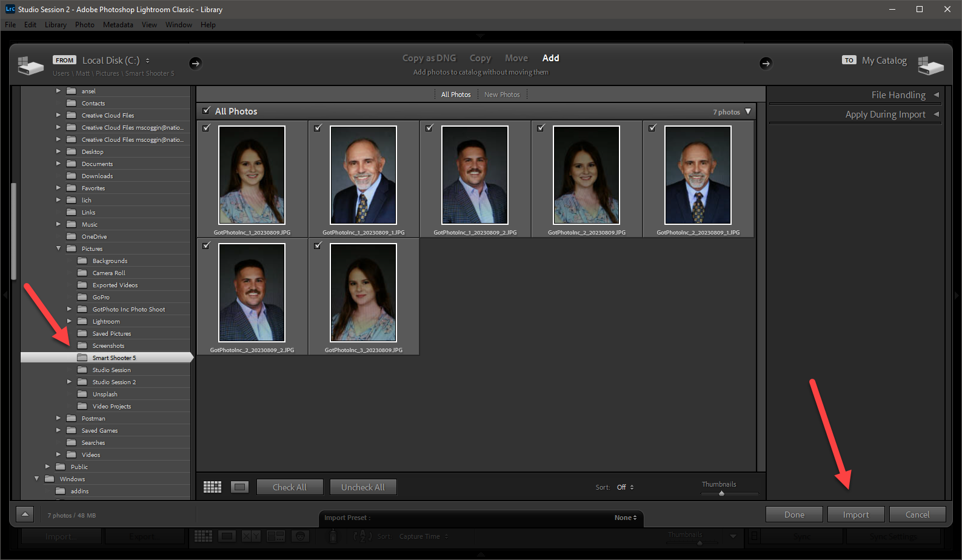Click the round arrow button beside the source path
This screenshot has height=560, width=962.
coord(195,63)
